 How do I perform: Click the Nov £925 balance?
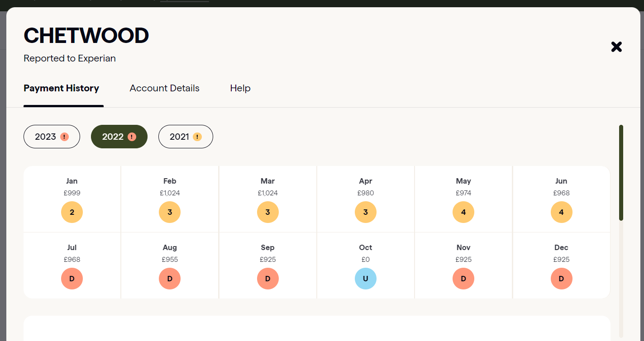pos(463,260)
